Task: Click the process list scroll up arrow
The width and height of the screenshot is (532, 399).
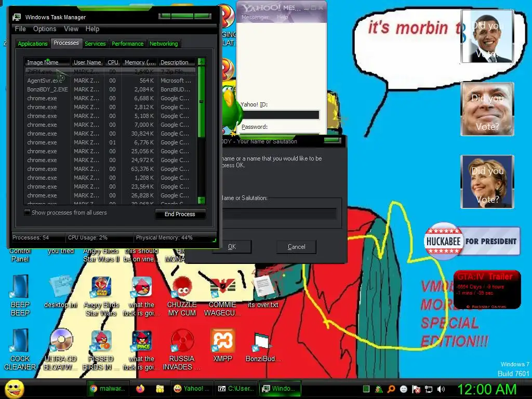Action: (x=201, y=62)
